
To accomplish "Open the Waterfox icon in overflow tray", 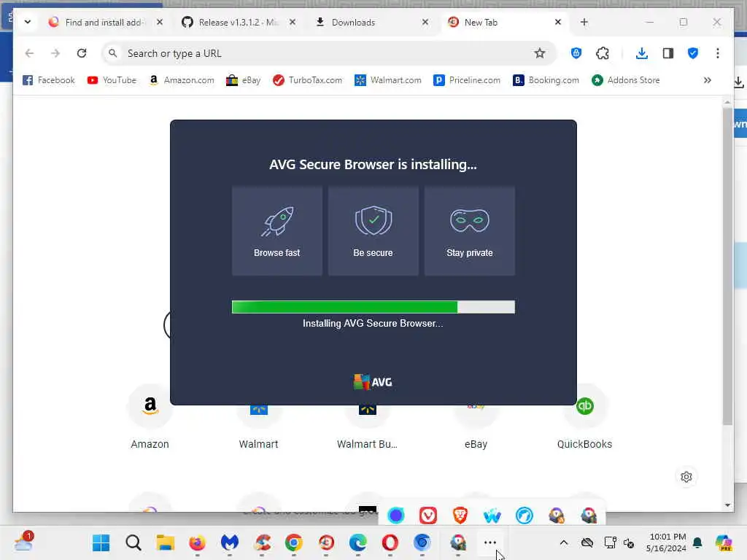I will [492, 516].
